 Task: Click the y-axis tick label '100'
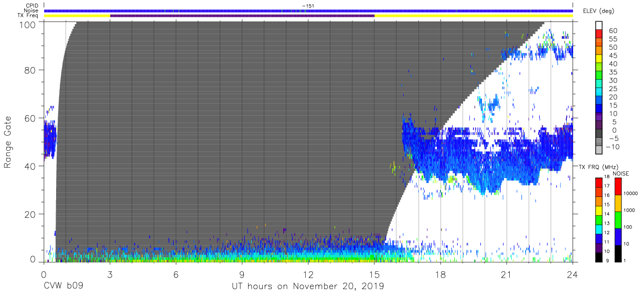tap(28, 24)
